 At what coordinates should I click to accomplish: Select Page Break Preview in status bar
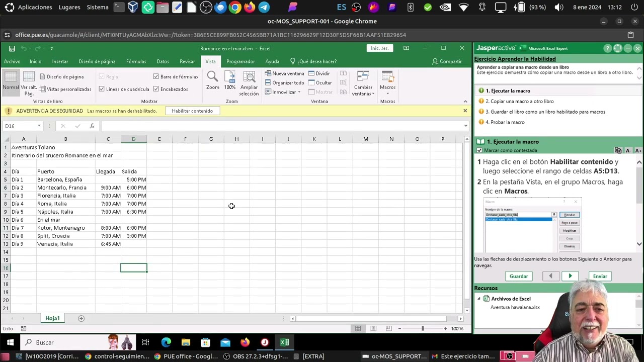pos(388,328)
